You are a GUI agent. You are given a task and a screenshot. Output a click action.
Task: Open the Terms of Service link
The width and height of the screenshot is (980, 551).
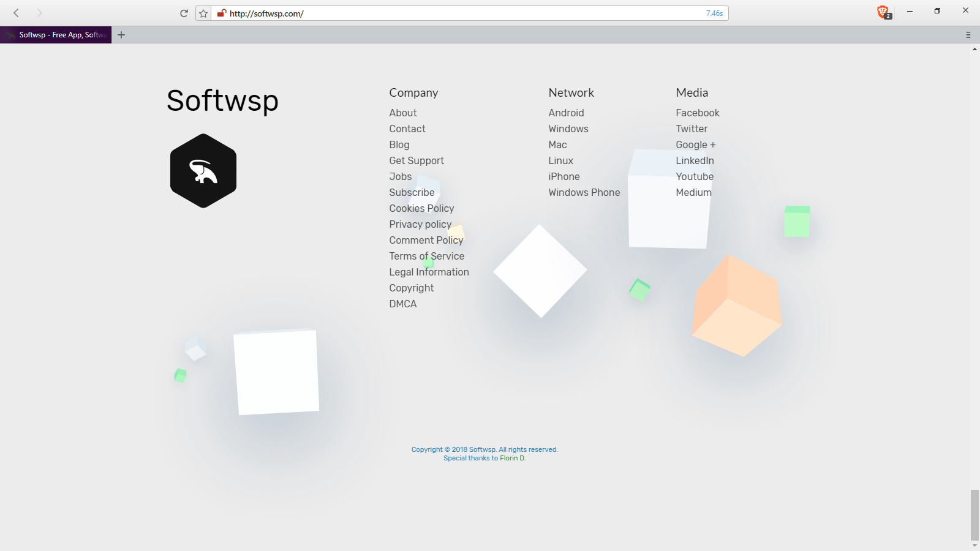click(x=427, y=256)
